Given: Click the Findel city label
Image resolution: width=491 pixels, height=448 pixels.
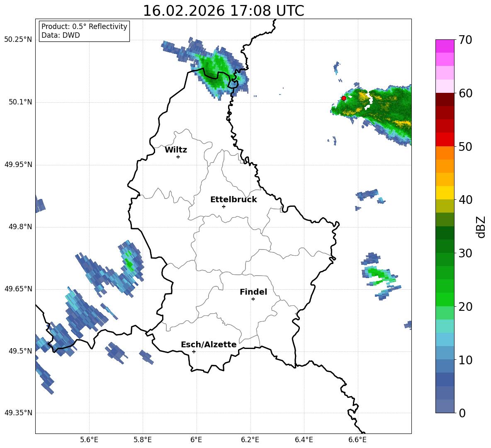Looking at the screenshot, I should click(x=253, y=292).
